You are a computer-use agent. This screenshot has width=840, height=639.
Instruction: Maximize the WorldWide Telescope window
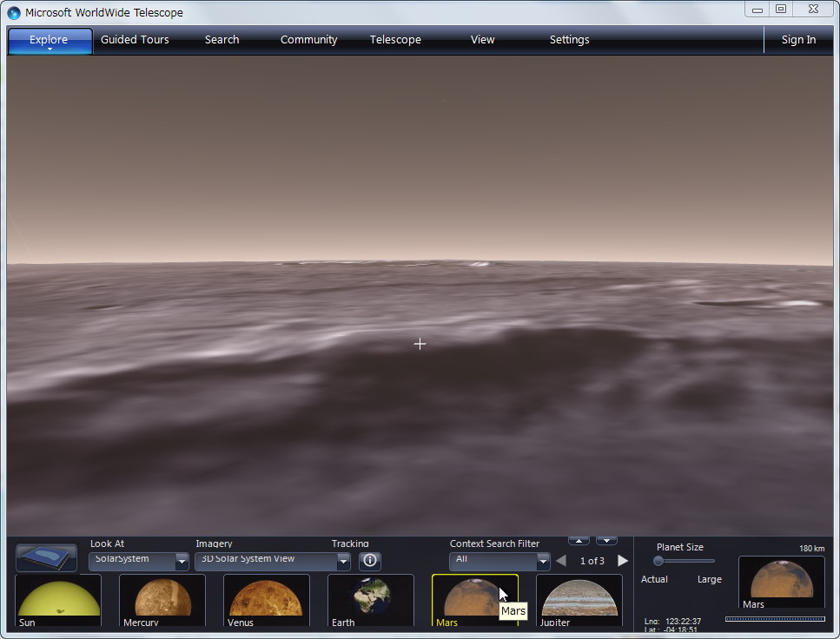(x=781, y=9)
